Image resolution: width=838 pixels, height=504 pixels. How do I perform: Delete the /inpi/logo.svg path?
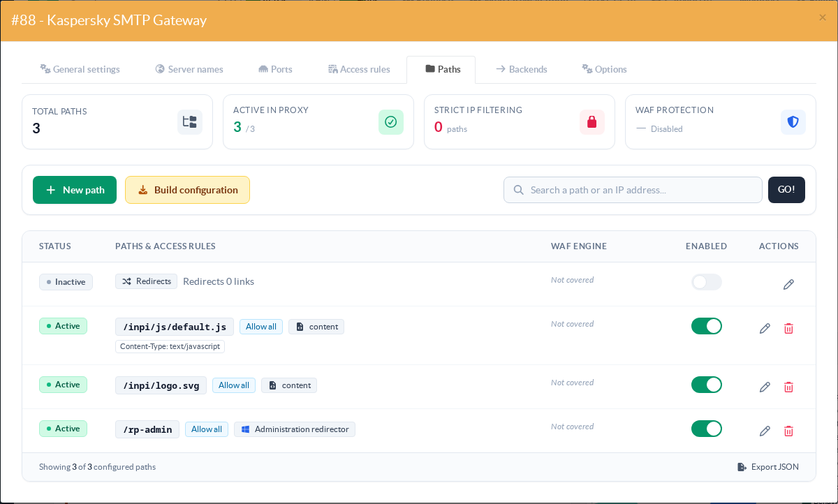[788, 387]
